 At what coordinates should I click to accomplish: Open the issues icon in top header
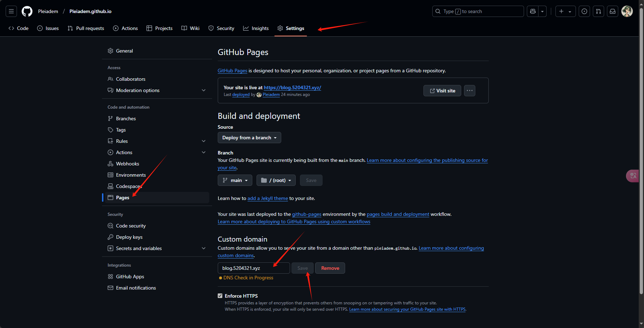coord(584,11)
